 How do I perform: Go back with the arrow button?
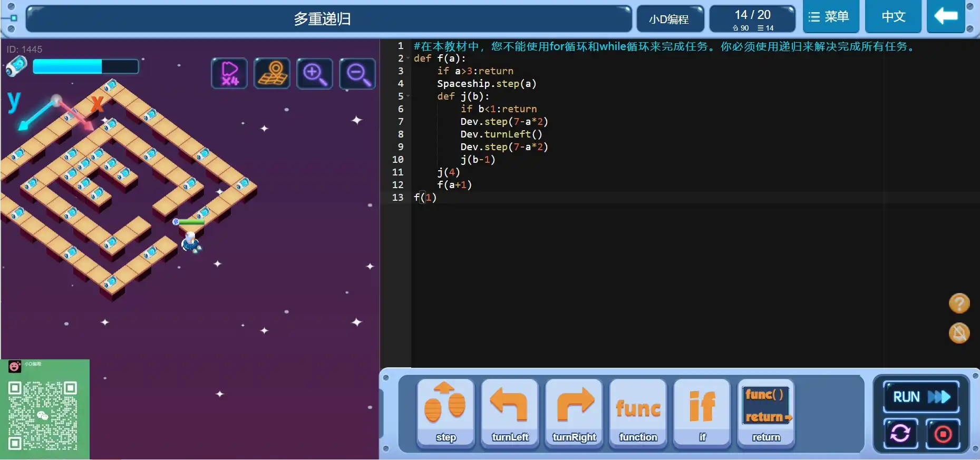946,17
